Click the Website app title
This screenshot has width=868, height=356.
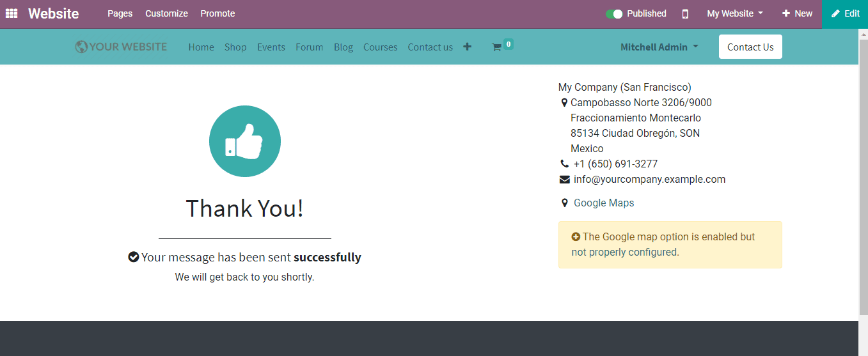click(54, 13)
